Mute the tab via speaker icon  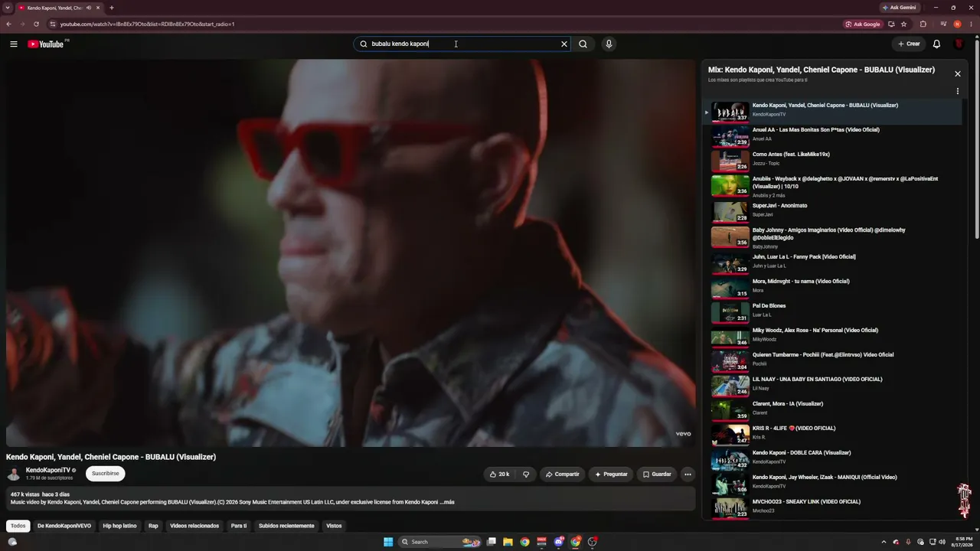click(x=89, y=8)
